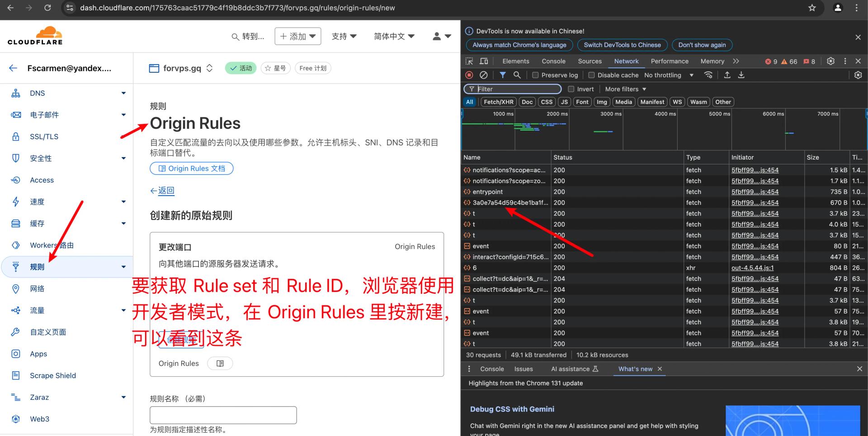Bookmark this page with the star icon

pyautogui.click(x=812, y=8)
